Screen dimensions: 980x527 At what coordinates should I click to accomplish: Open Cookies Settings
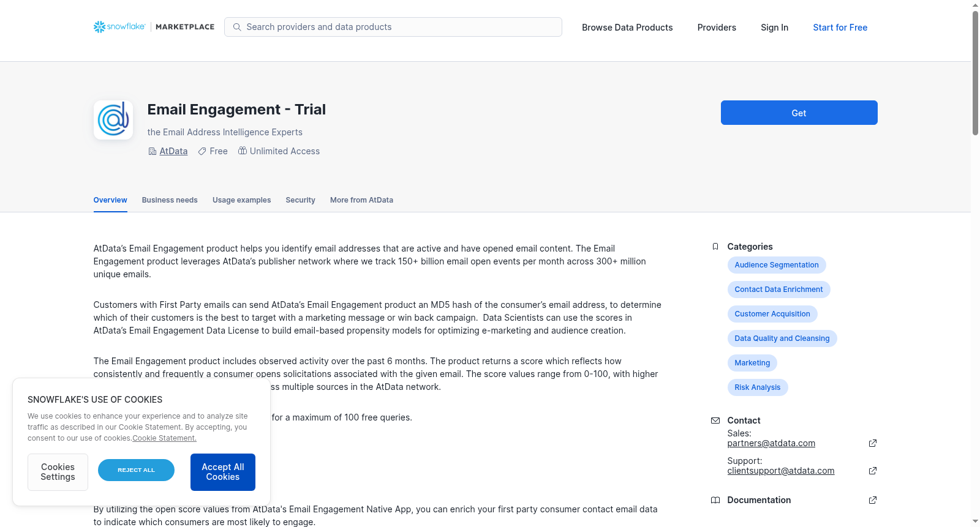[x=58, y=472]
